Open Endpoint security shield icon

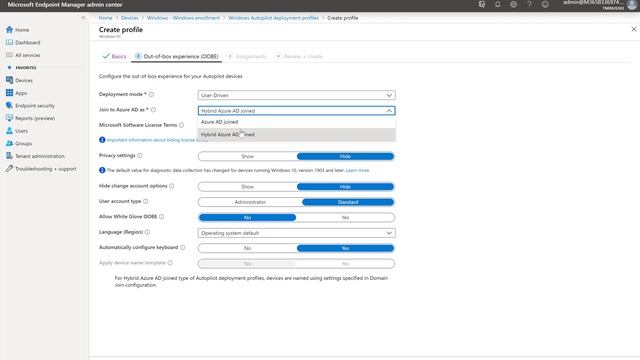click(9, 106)
